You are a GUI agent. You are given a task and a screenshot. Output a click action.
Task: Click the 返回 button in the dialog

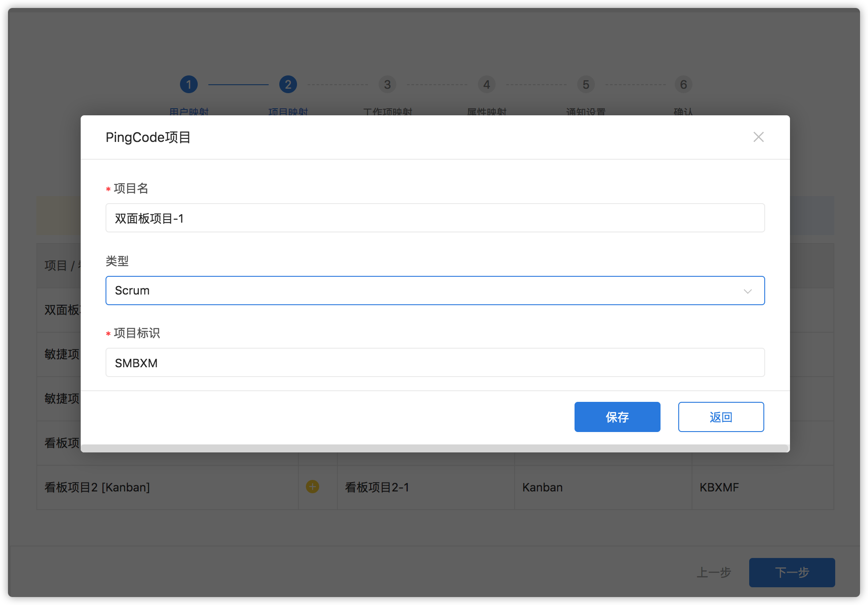point(721,416)
